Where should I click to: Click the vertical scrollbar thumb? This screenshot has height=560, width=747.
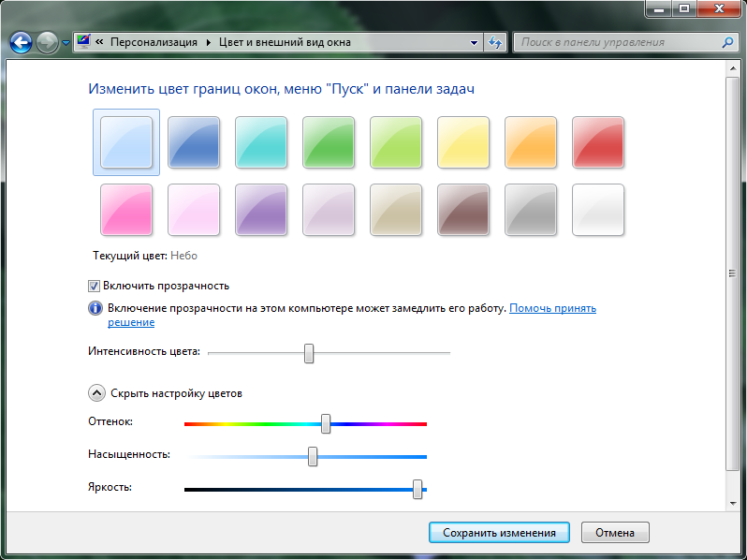point(733,273)
